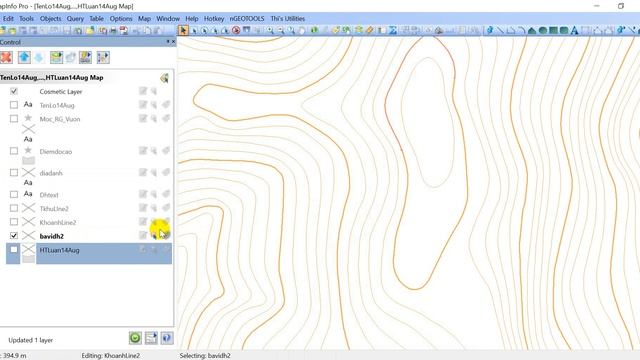The height and width of the screenshot is (360, 640).
Task: Open the Help menu
Action: click(191, 18)
